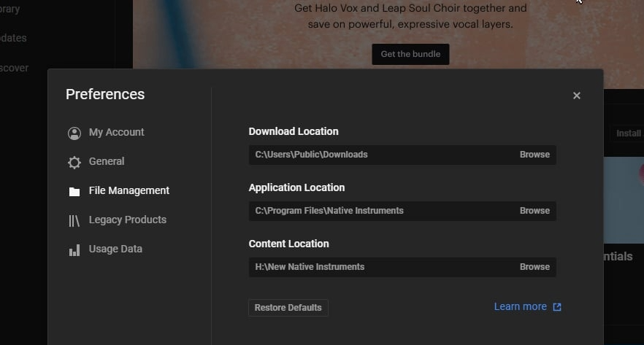Image resolution: width=644 pixels, height=345 pixels.
Task: Click the external link icon beside Learn more
Action: pyautogui.click(x=557, y=307)
